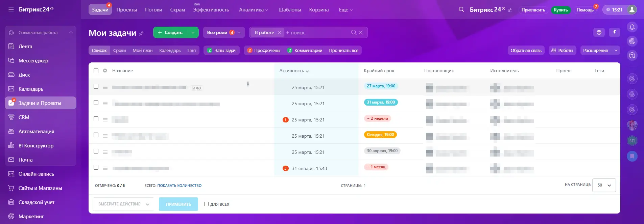Check the ДЛЯ ВСЕХ checkbox
The width and height of the screenshot is (644, 224).
coord(206,204)
